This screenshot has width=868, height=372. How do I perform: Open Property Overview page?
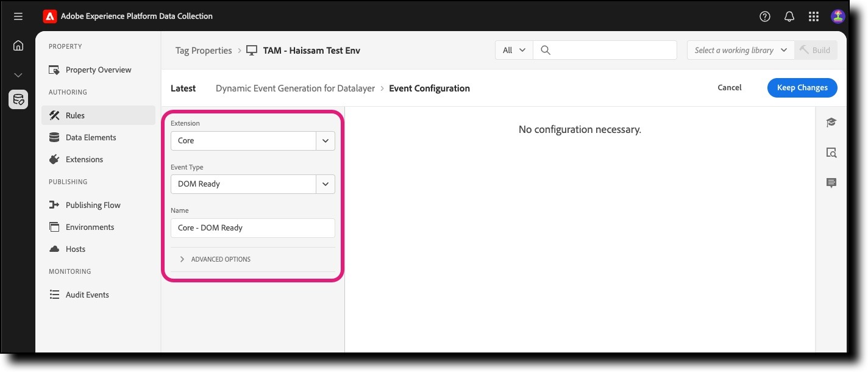tap(98, 70)
